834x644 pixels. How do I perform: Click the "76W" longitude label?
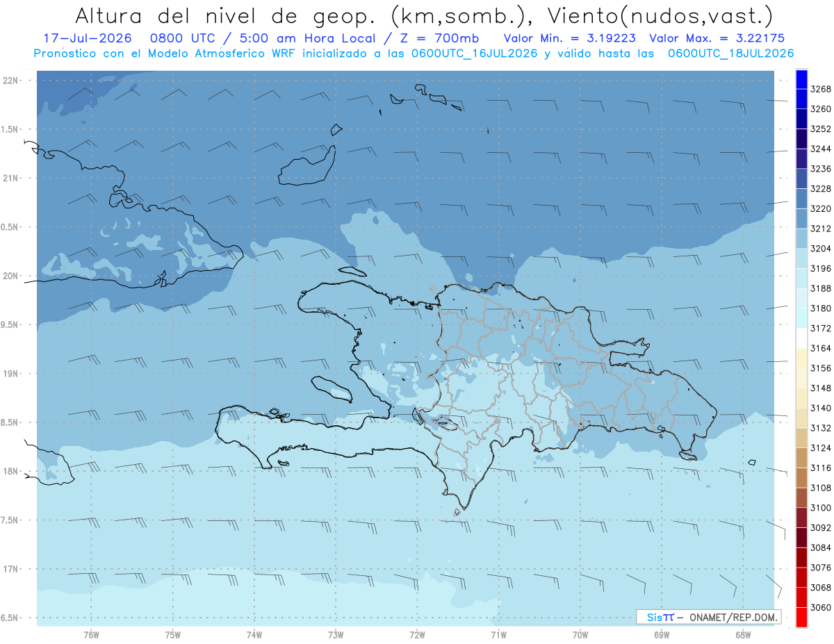[91, 634]
